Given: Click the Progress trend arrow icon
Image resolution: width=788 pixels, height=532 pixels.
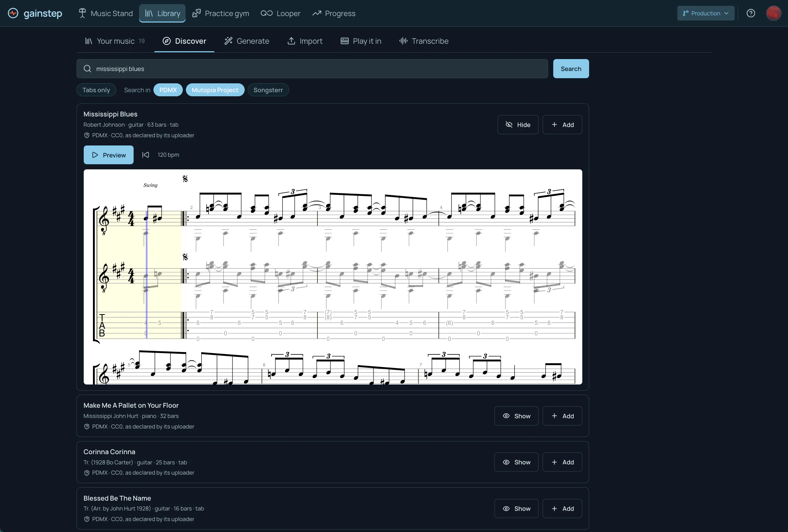Looking at the screenshot, I should point(317,13).
